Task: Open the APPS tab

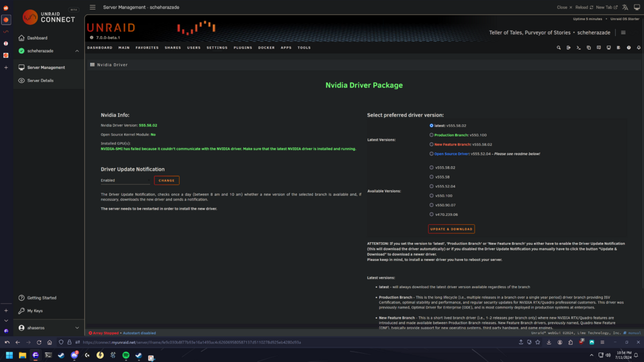Action: point(287,48)
